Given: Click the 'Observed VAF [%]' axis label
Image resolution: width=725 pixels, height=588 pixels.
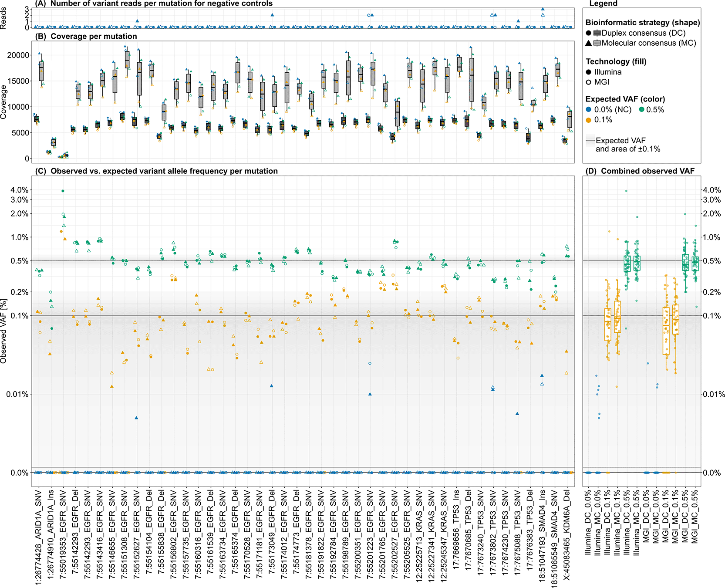Looking at the screenshot, I should point(4,331).
